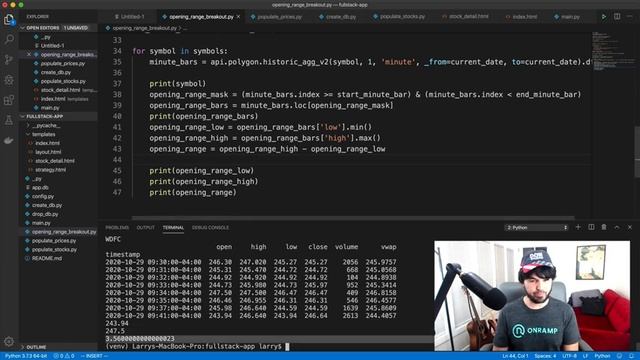Screen dimensions: 640x360
Task: Collapse the Open Editors section
Action: tap(22, 28)
